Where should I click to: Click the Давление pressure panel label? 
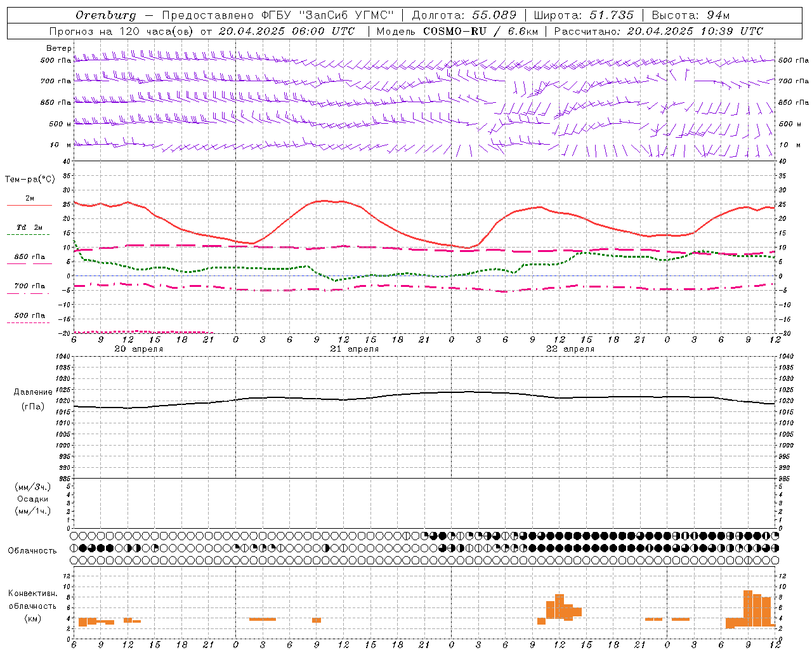click(x=33, y=392)
